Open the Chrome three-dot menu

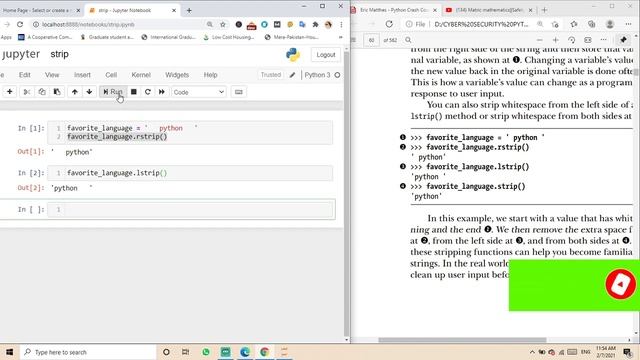(x=341, y=24)
